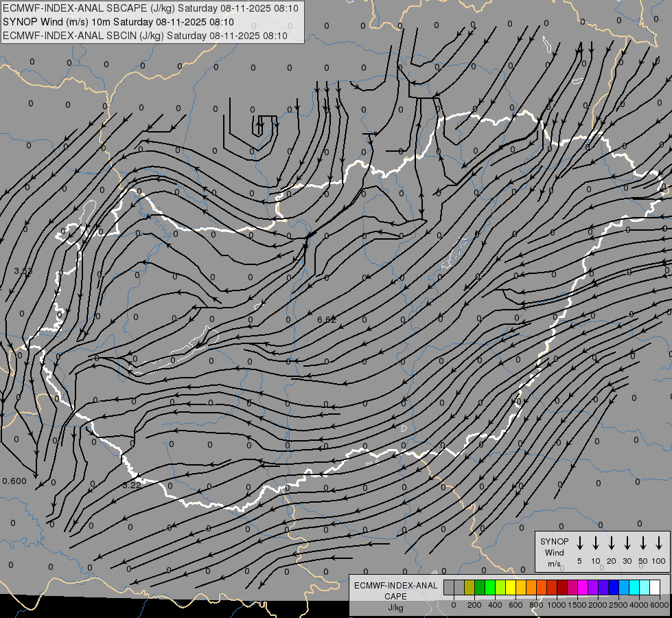Click the 600 tick label on CAPE scale
The image size is (672, 618).
click(x=515, y=605)
